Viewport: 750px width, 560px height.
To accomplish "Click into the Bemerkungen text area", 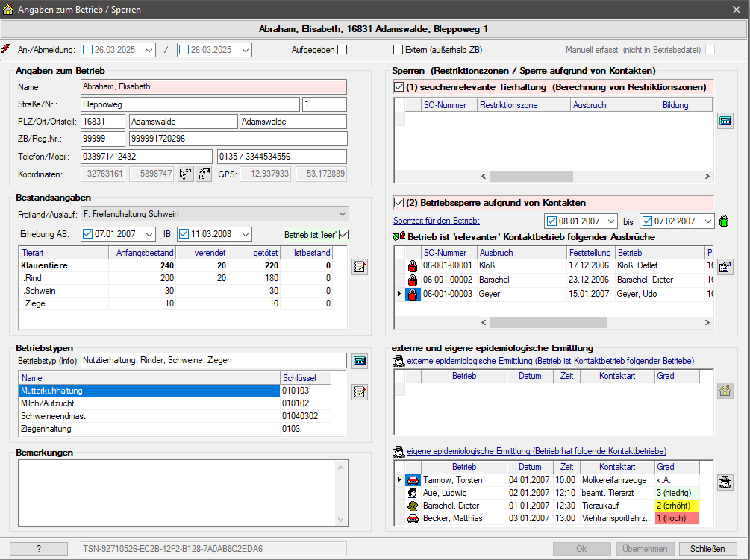I will tap(177, 493).
